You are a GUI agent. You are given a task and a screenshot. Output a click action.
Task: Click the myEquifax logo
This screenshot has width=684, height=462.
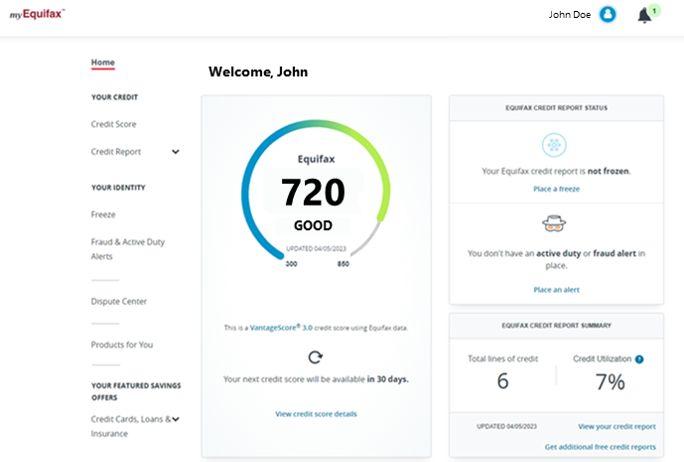[37, 14]
